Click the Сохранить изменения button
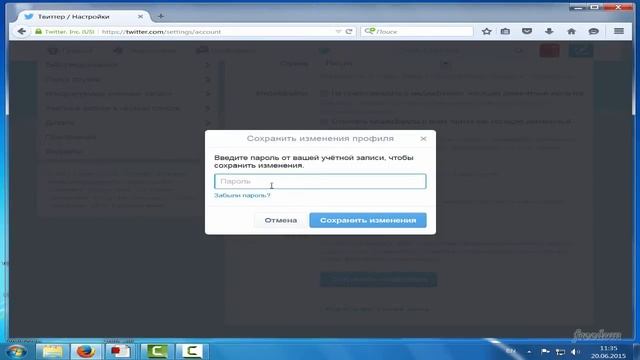640x360 pixels. 368,220
